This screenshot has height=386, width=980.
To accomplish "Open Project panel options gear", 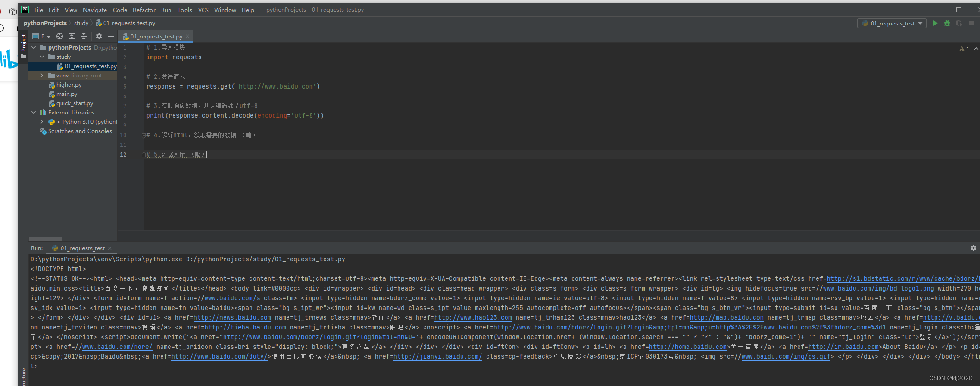I will [99, 36].
